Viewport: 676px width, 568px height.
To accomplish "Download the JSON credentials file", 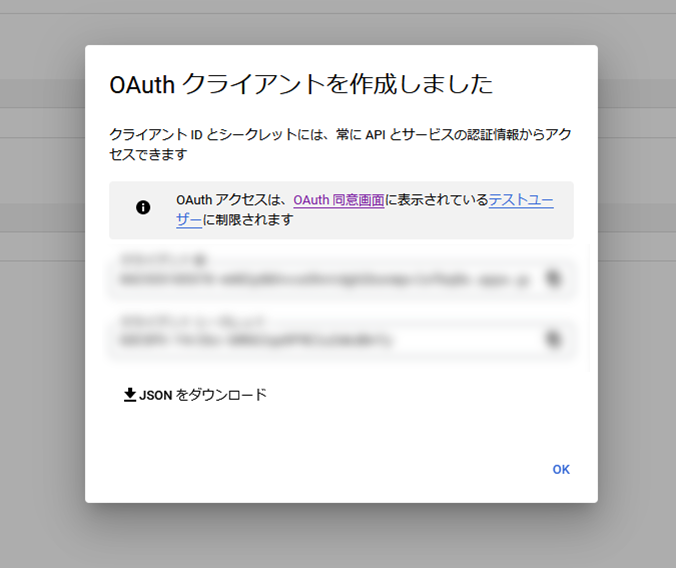I will point(195,395).
